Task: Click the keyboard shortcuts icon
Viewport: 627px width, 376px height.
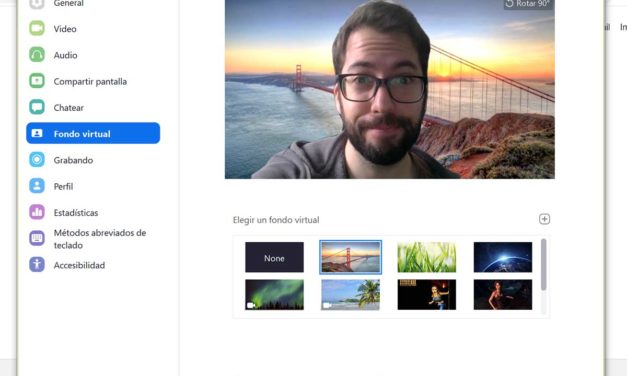Action: tap(37, 238)
